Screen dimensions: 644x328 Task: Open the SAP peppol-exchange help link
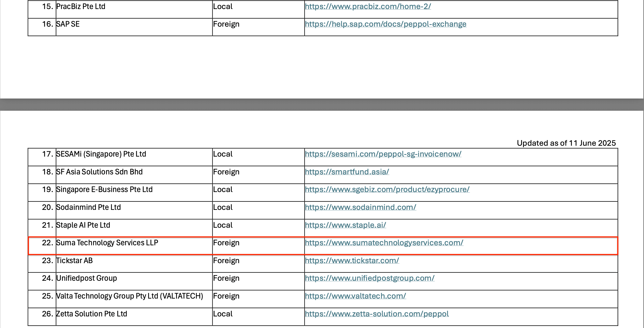point(386,24)
